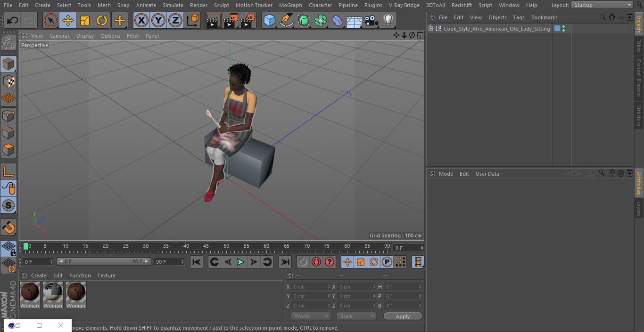The width and height of the screenshot is (644, 332).
Task: Open the Objects manager Tags menu
Action: [519, 17]
